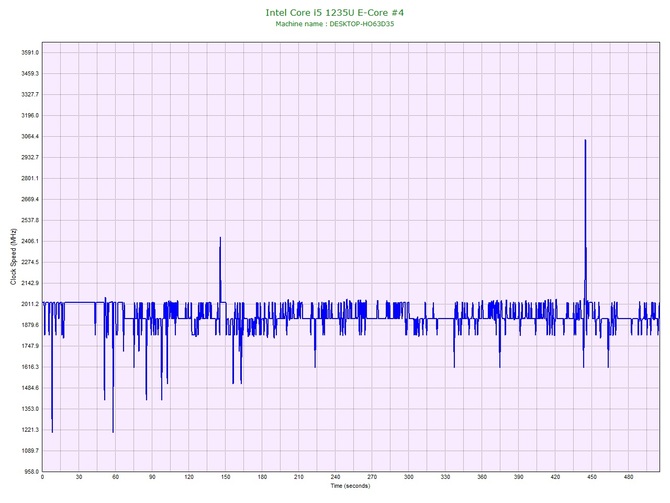Select the 1353.0 y-axis value

tap(30, 409)
